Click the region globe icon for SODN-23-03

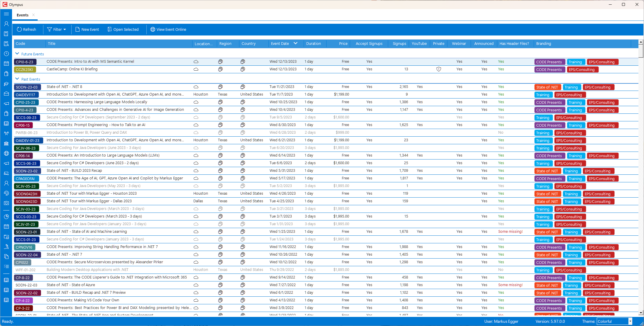coord(220,87)
